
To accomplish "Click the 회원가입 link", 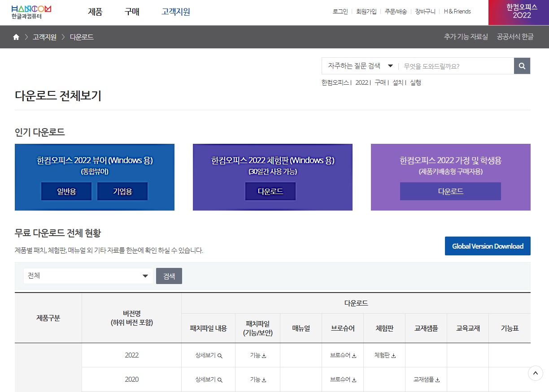I will click(x=366, y=12).
